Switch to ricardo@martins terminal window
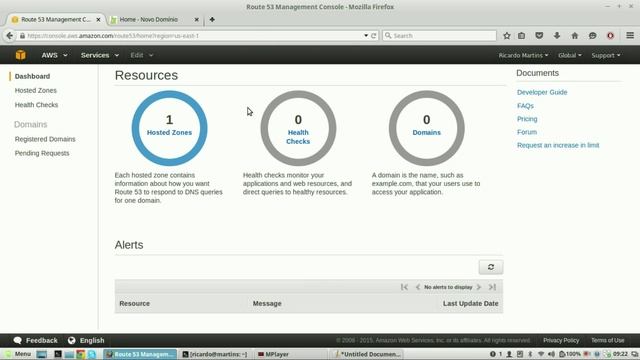 (215, 354)
